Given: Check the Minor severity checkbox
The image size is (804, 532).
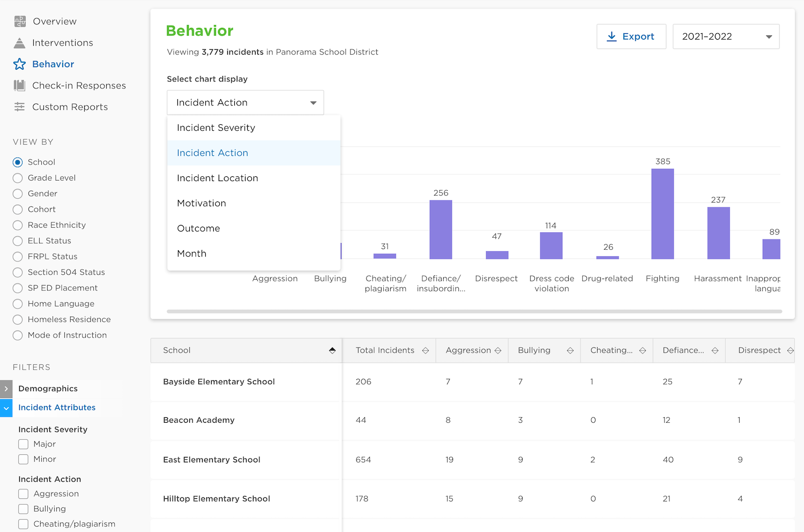Looking at the screenshot, I should click(x=24, y=459).
